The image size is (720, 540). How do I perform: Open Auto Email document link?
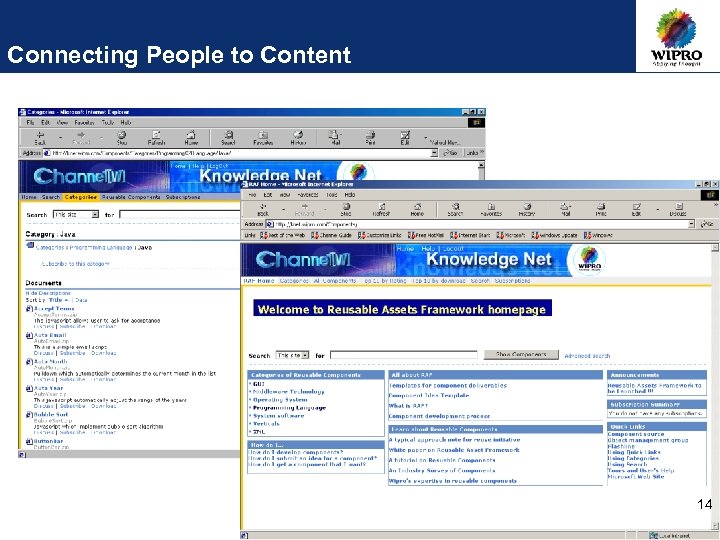click(x=50, y=335)
